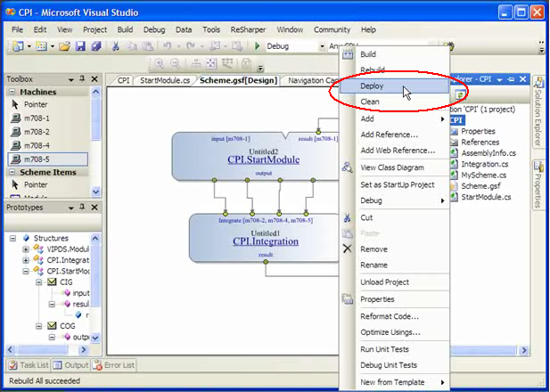Click the fit-to-view designer toolbar icon
This screenshot has width=550, height=392.
click(x=211, y=63)
